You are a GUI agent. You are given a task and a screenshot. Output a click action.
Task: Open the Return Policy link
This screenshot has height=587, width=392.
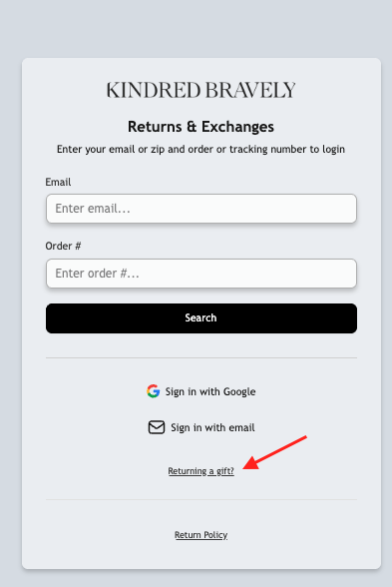tap(200, 535)
